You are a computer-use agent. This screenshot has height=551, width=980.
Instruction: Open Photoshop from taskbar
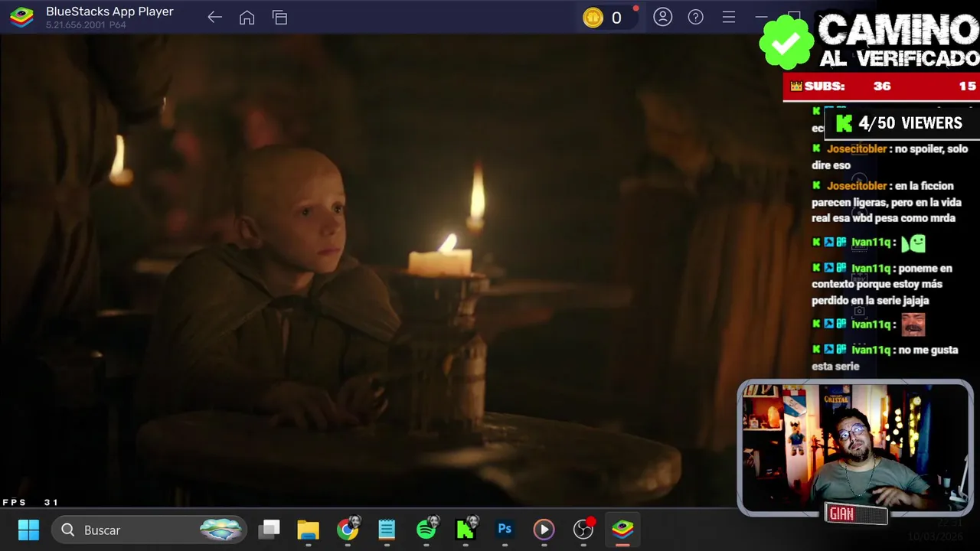pyautogui.click(x=505, y=529)
